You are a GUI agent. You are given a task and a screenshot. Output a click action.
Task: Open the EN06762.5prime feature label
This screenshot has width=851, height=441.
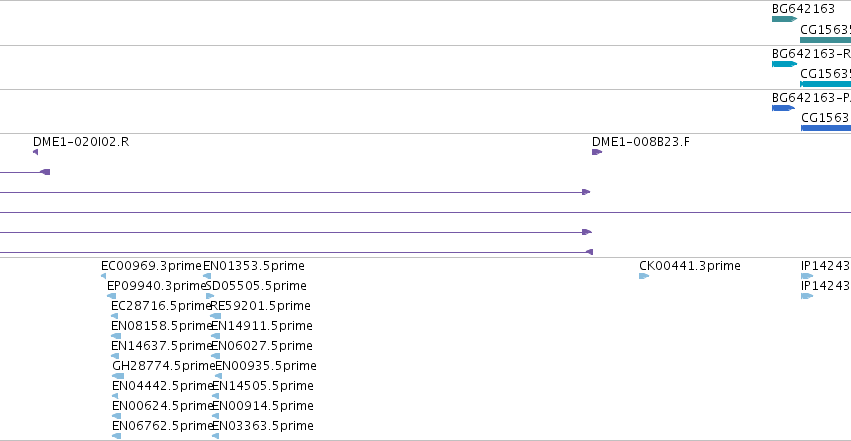pos(162,426)
